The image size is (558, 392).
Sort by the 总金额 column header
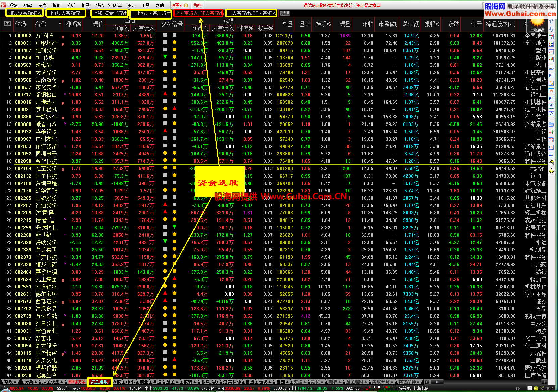411,24
